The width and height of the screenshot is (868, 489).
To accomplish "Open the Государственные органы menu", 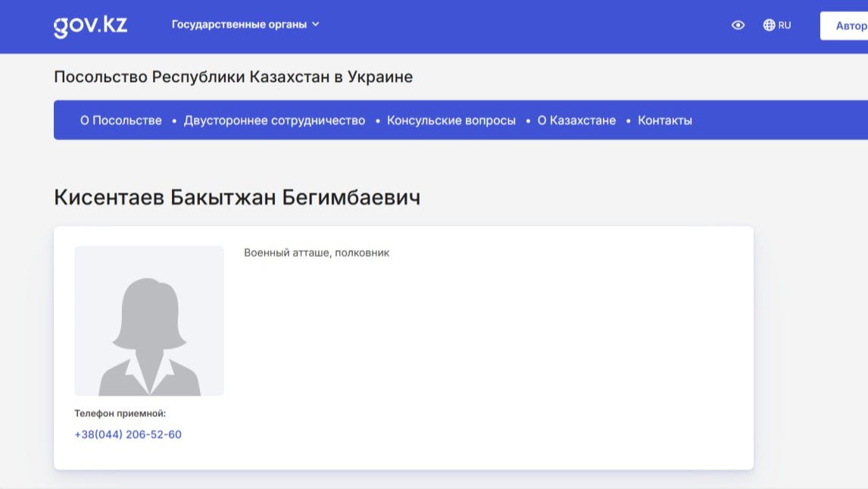I will pyautogui.click(x=239, y=24).
